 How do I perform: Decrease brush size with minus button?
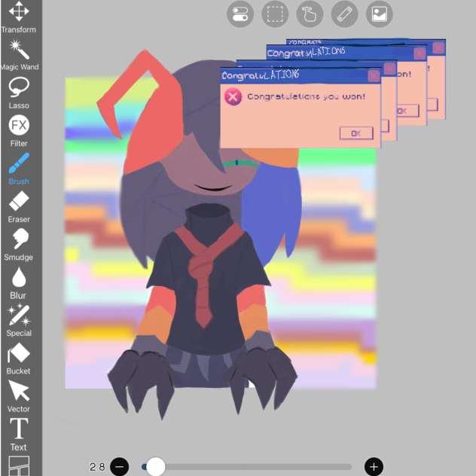point(119,467)
